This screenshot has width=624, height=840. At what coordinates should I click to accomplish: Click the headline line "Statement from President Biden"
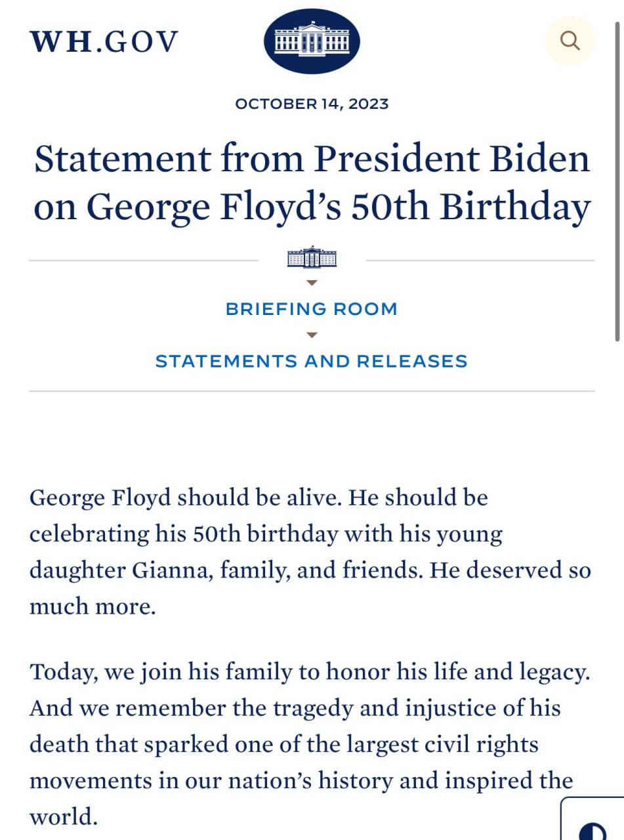[312, 159]
